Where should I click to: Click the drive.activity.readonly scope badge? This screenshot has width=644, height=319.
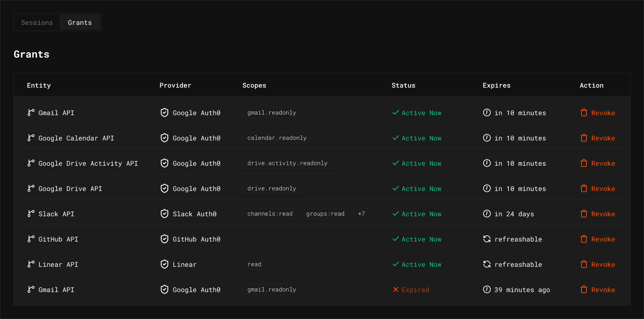pyautogui.click(x=287, y=163)
